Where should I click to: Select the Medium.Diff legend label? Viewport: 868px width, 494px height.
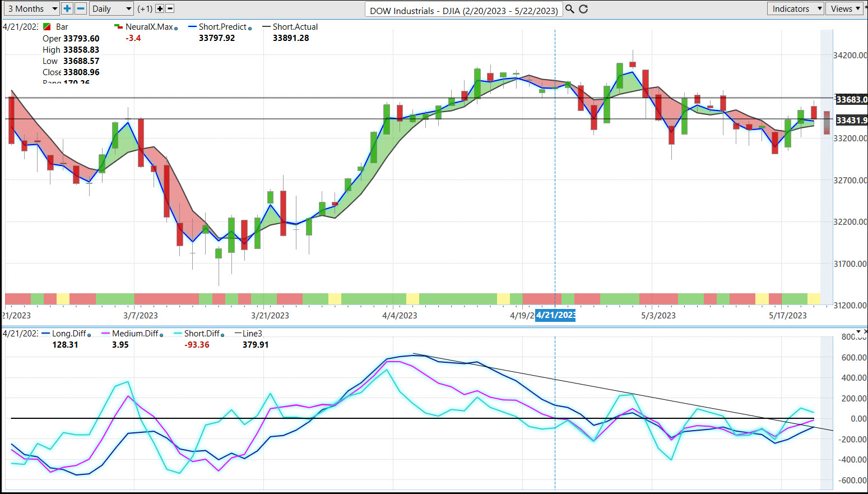(135, 334)
